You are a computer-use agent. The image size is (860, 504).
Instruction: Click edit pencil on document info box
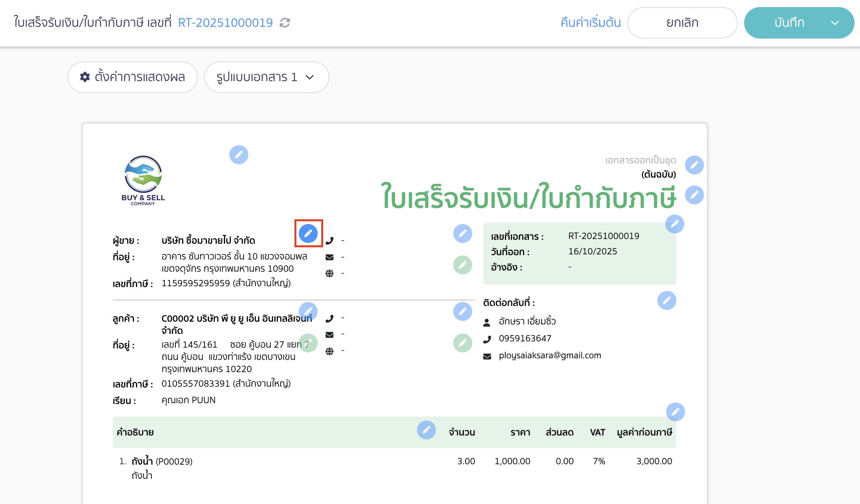point(674,224)
